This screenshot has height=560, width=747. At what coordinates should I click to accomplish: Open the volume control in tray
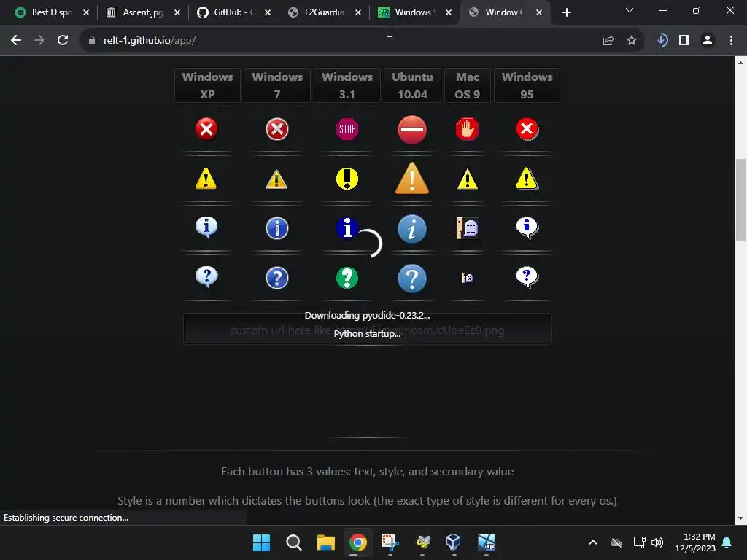click(657, 542)
